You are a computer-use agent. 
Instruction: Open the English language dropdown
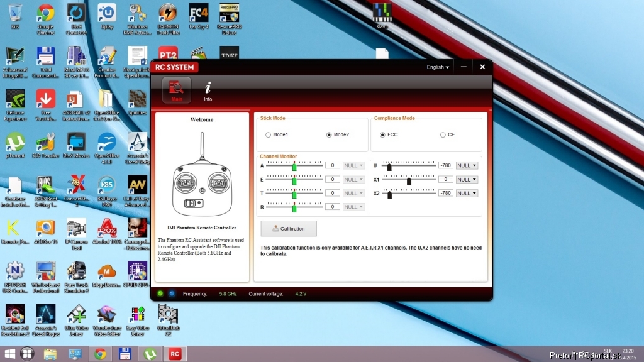pyautogui.click(x=438, y=67)
